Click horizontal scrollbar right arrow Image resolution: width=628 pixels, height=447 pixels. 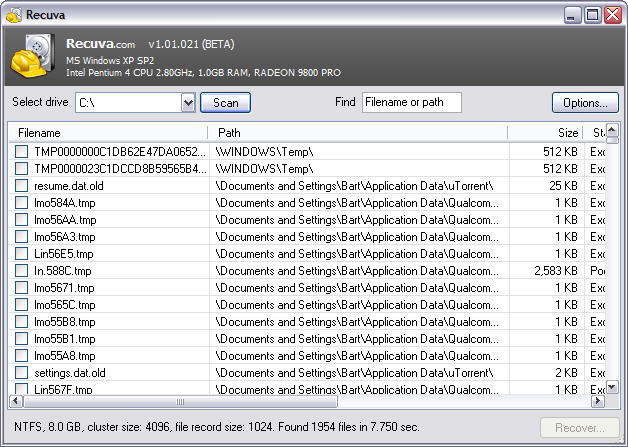(598, 401)
